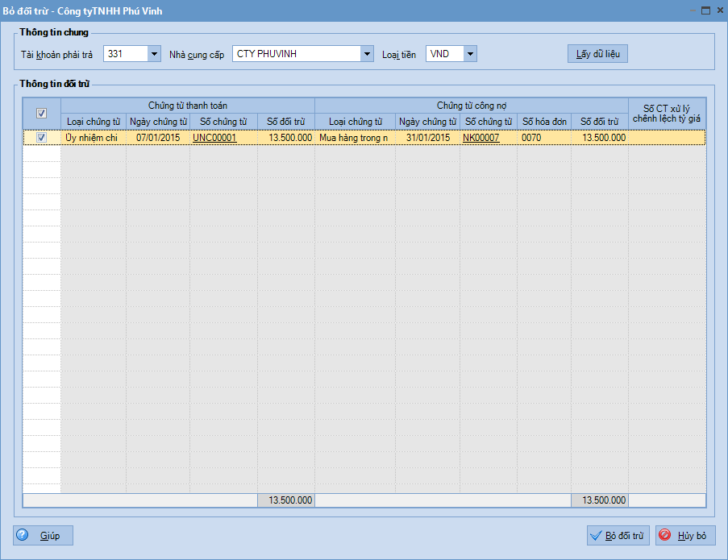Click the Bỏ đối trừ confirm button
This screenshot has height=560, width=728.
[x=618, y=536]
